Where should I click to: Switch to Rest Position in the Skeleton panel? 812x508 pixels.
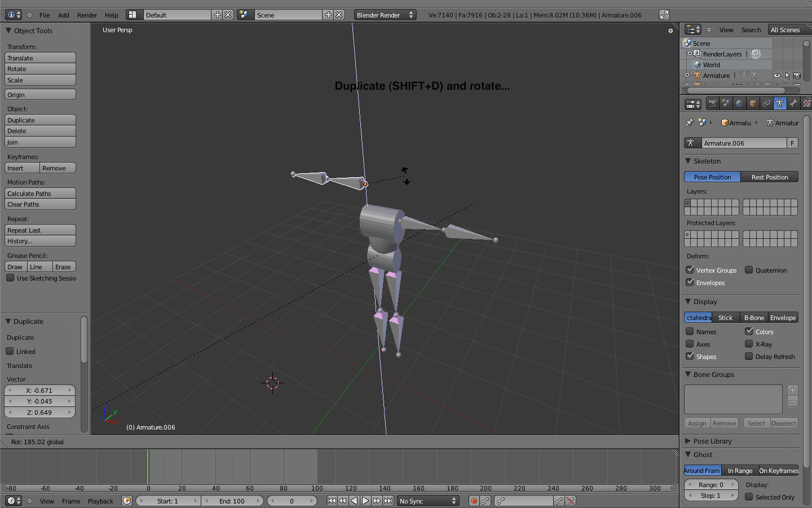tap(769, 177)
